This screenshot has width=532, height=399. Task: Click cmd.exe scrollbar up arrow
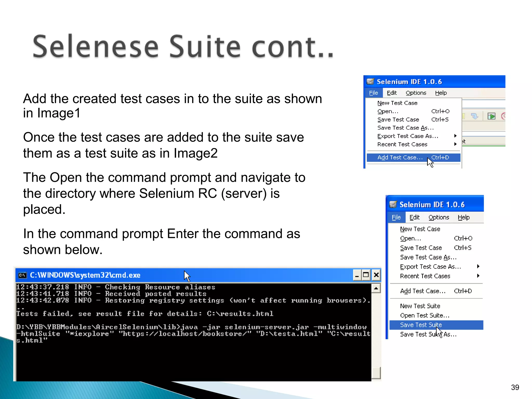pyautogui.click(x=376, y=288)
